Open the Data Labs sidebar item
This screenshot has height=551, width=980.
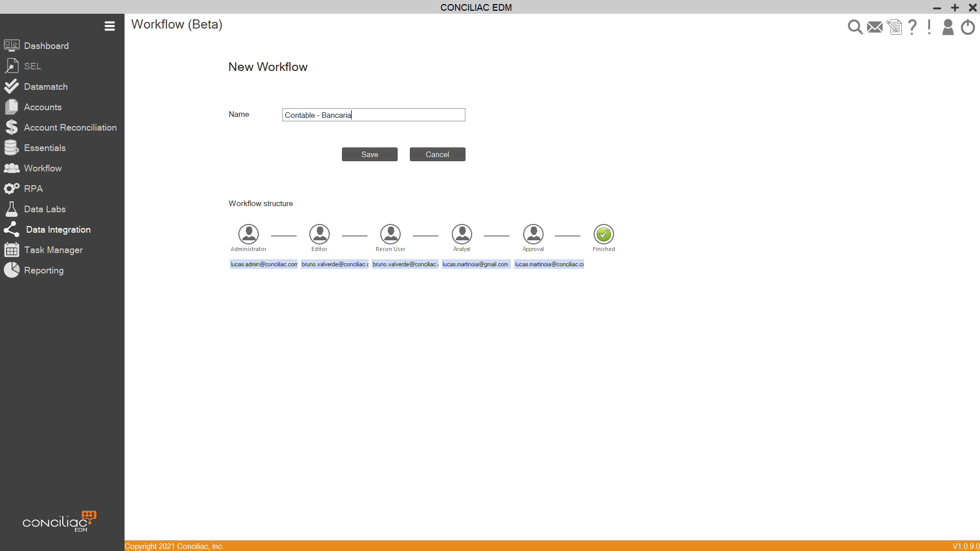pyautogui.click(x=44, y=209)
